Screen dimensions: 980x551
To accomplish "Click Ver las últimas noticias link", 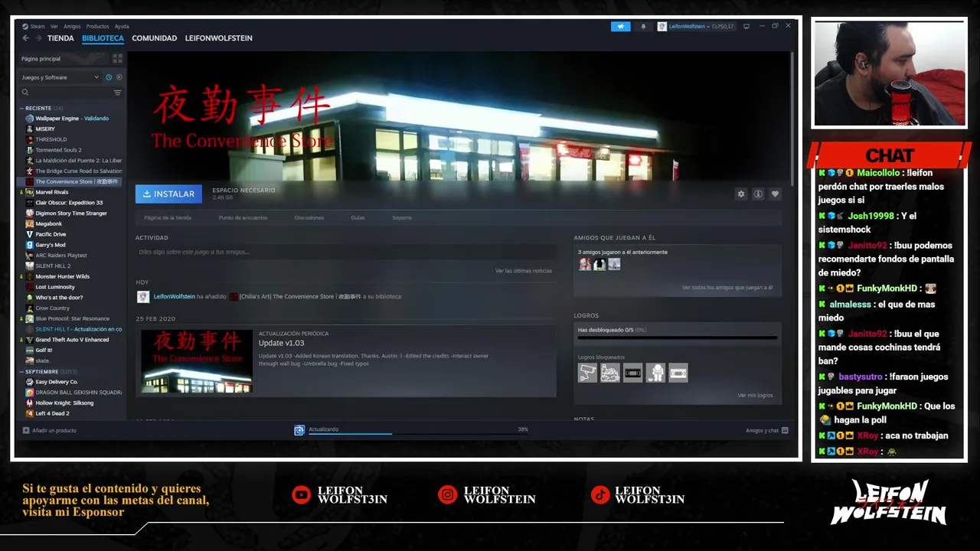I will (x=524, y=271).
